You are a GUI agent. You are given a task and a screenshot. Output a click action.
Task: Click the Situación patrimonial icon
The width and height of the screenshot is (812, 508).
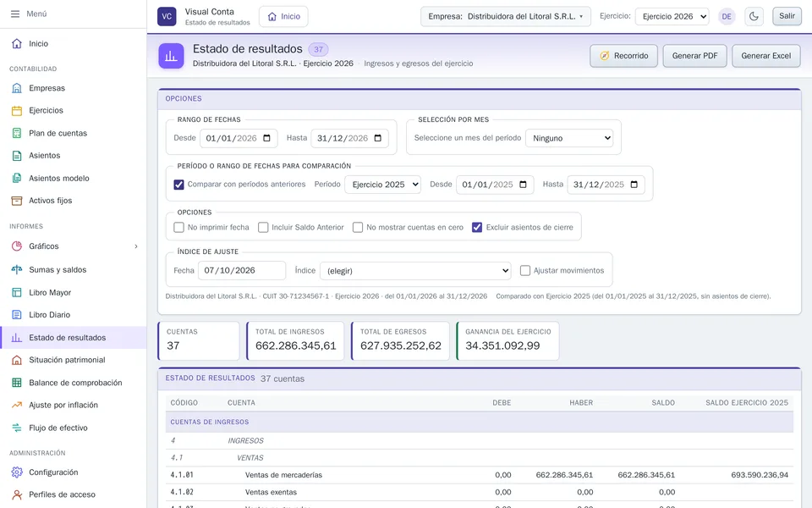coord(17,360)
